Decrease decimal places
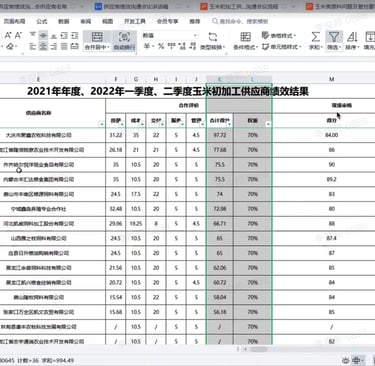 click(193, 46)
